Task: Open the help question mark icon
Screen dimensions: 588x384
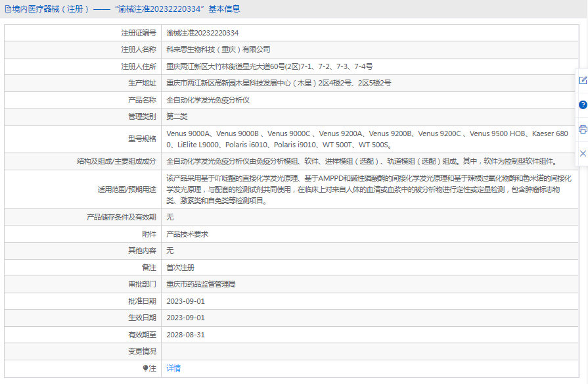Action: 583,105
